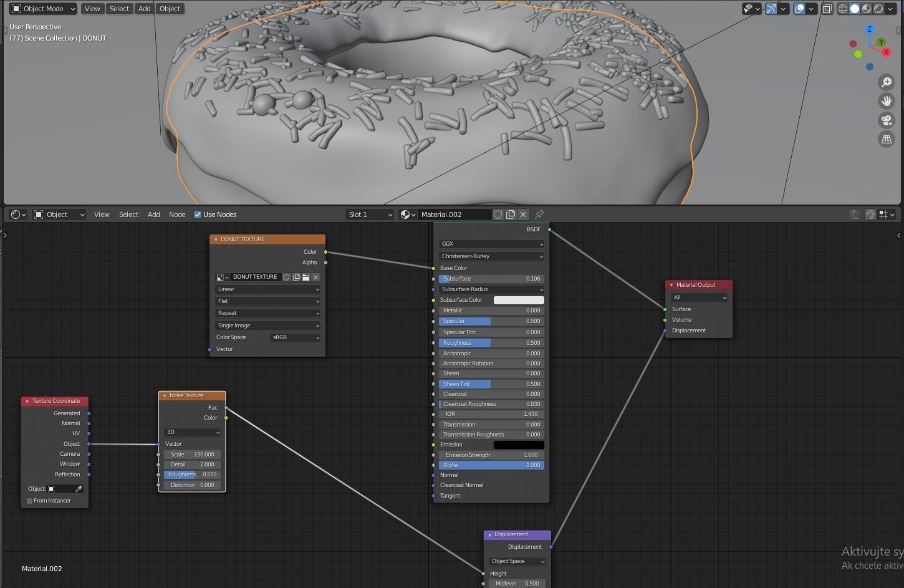
Task: Toggle node snapping magnet icon
Action: point(870,214)
